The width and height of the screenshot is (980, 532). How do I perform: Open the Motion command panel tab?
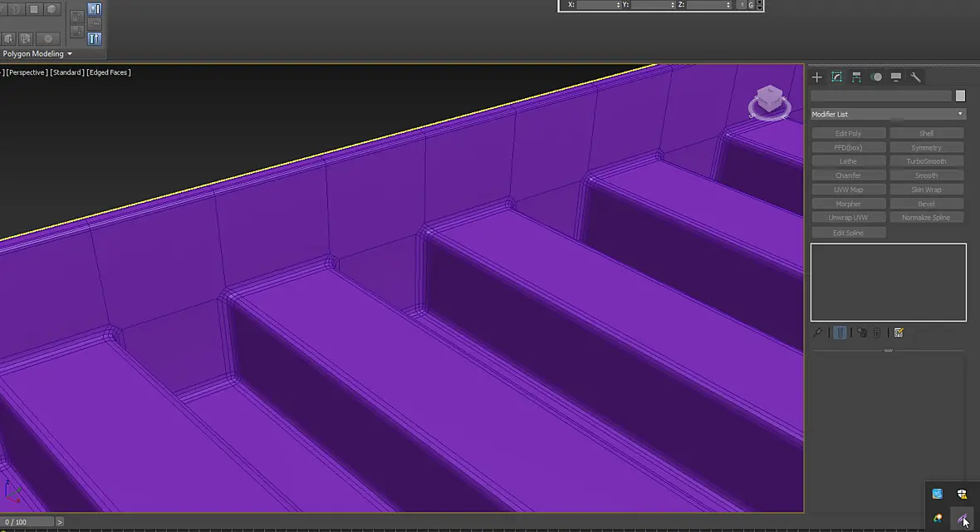[876, 77]
